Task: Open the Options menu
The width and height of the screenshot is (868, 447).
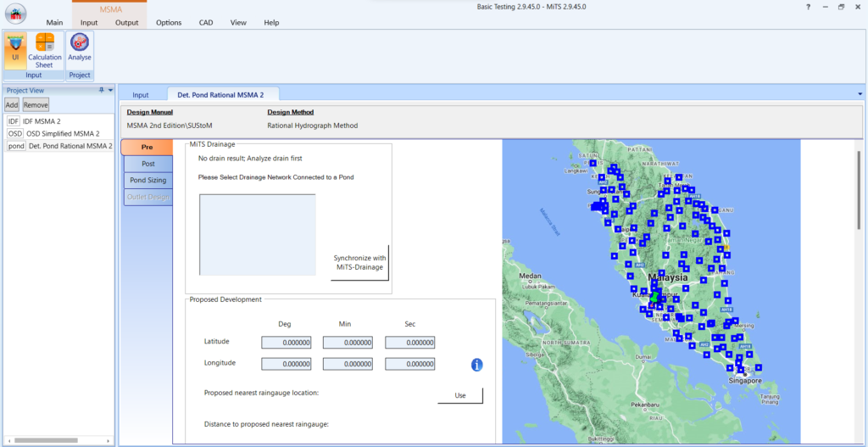Action: (169, 23)
